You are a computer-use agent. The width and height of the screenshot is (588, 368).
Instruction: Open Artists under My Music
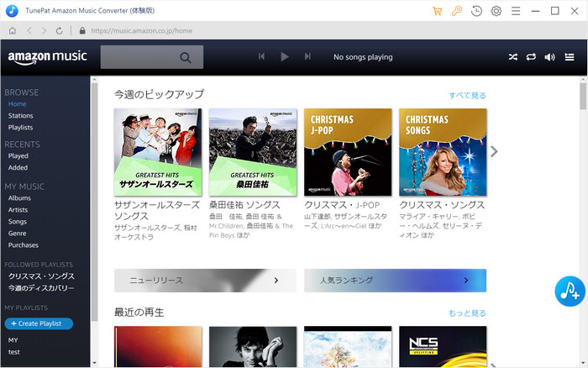(x=18, y=210)
